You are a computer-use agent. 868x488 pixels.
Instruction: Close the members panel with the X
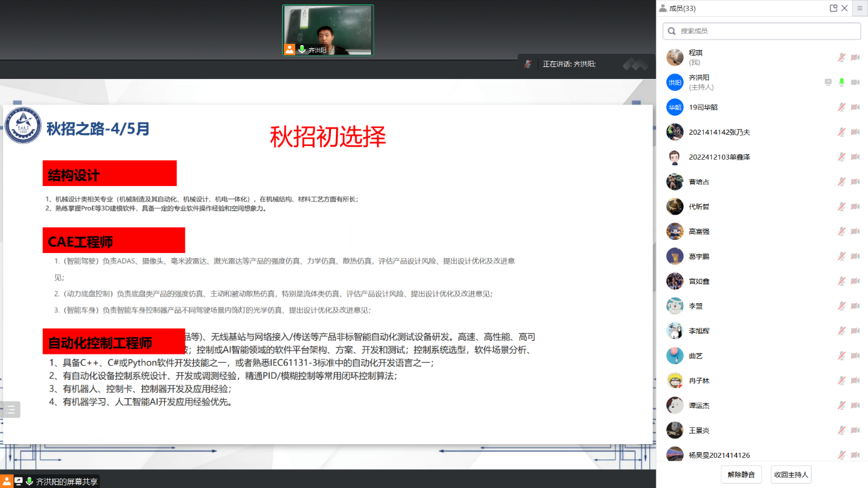(x=845, y=8)
